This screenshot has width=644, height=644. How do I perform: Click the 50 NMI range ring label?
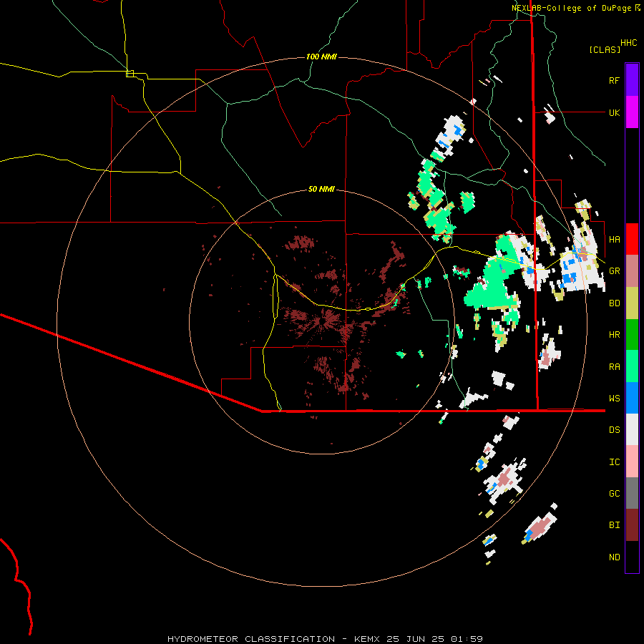coord(321,189)
